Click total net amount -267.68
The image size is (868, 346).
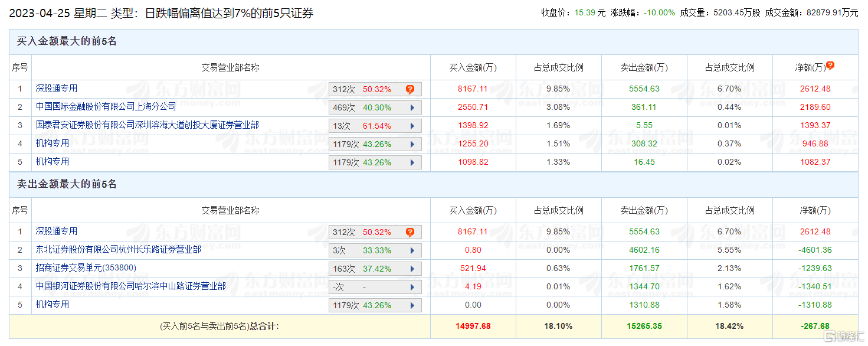(815, 326)
